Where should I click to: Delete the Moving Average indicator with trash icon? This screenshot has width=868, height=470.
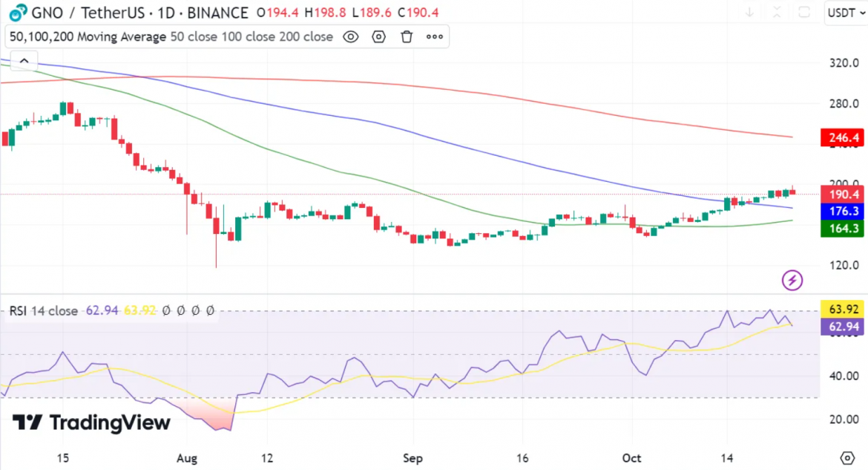[x=407, y=36]
